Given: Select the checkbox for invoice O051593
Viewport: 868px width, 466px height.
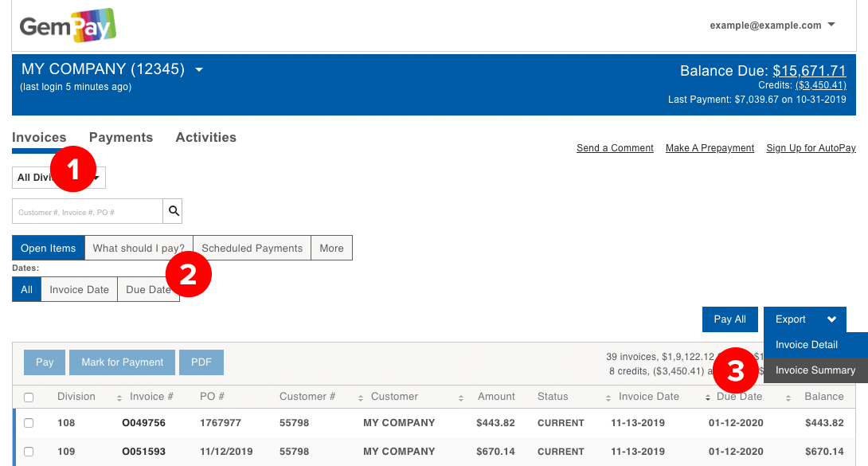Looking at the screenshot, I should [29, 452].
